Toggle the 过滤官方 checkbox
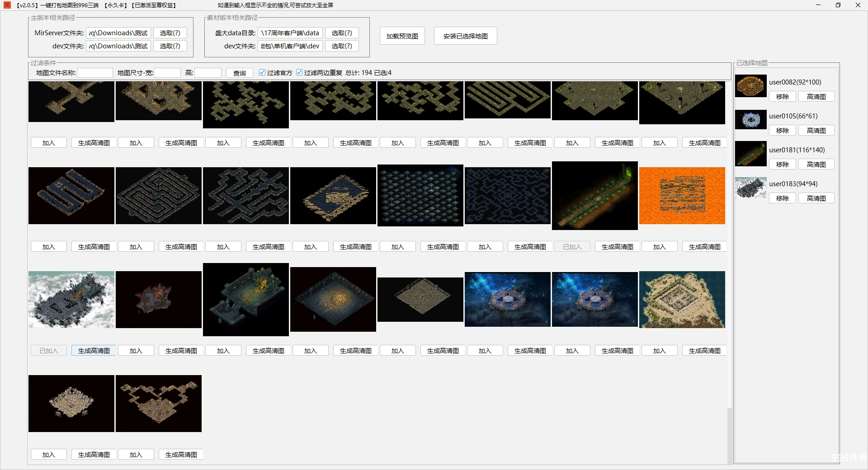This screenshot has width=868, height=470. pos(262,72)
